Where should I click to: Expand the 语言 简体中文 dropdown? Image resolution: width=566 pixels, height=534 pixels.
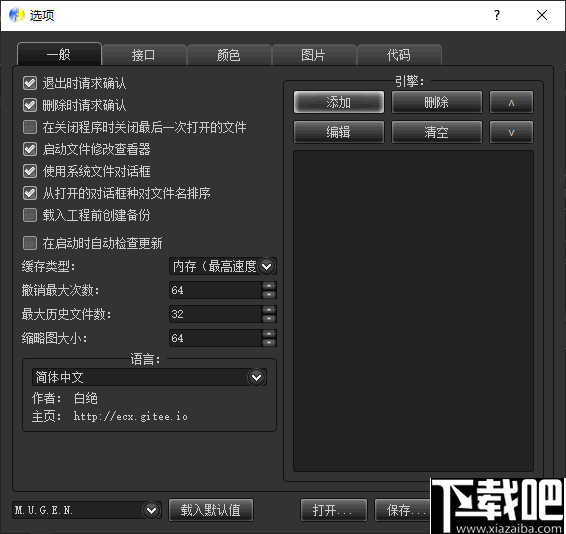coord(149,377)
